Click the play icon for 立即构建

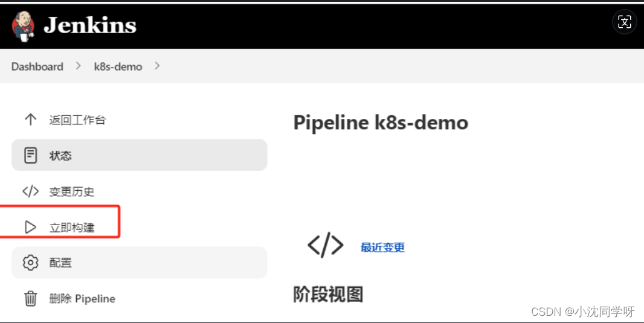[x=30, y=227]
